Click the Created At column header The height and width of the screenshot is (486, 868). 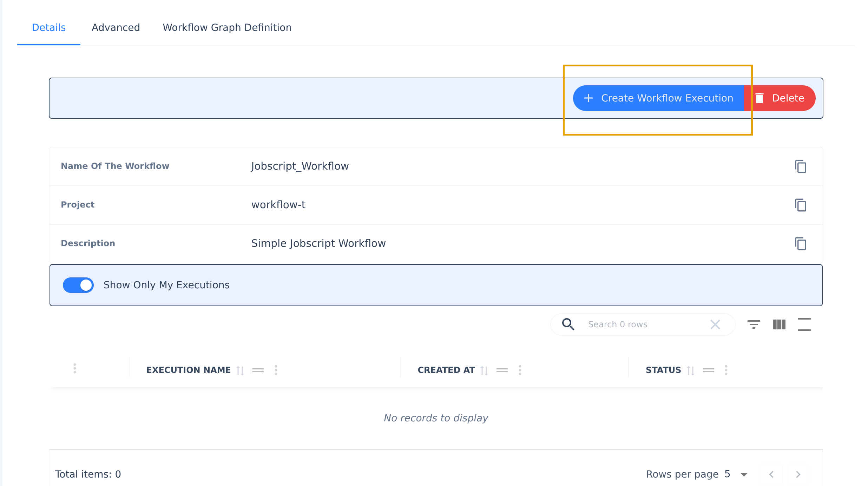coord(446,370)
